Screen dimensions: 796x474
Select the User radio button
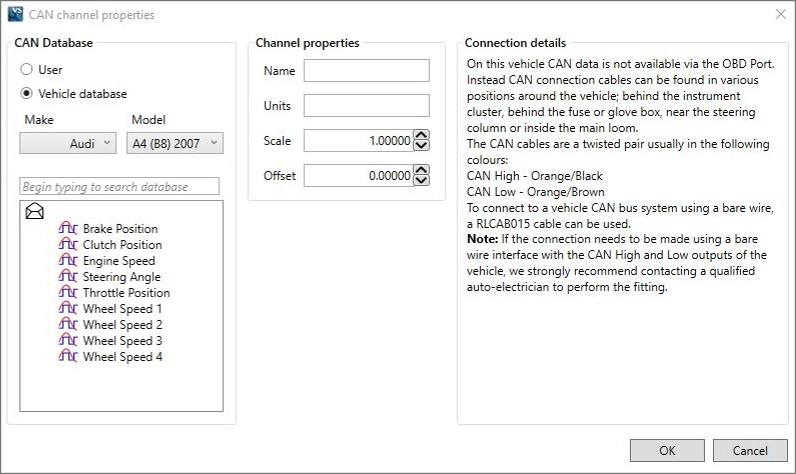(26, 69)
